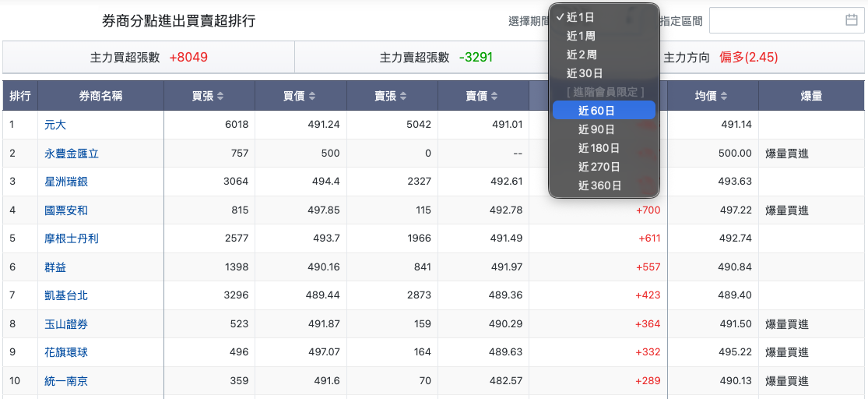Click the 排行 column header
Screen dimensions: 868x399
(20, 96)
